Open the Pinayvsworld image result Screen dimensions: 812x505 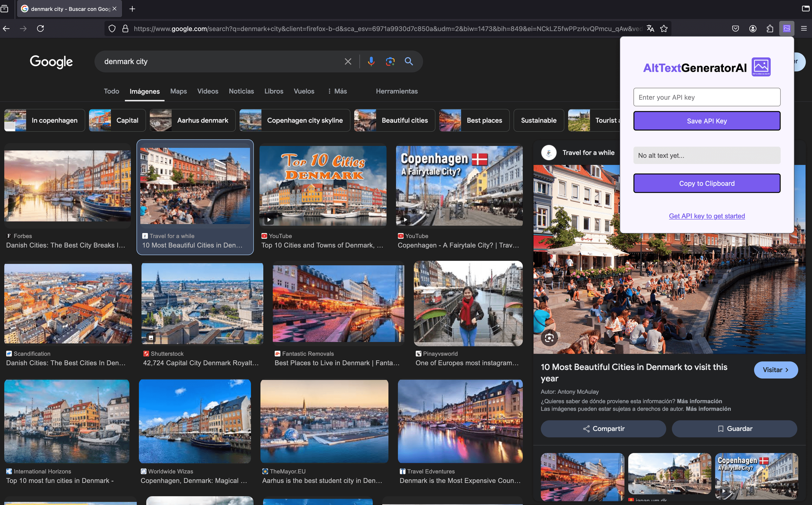468,303
